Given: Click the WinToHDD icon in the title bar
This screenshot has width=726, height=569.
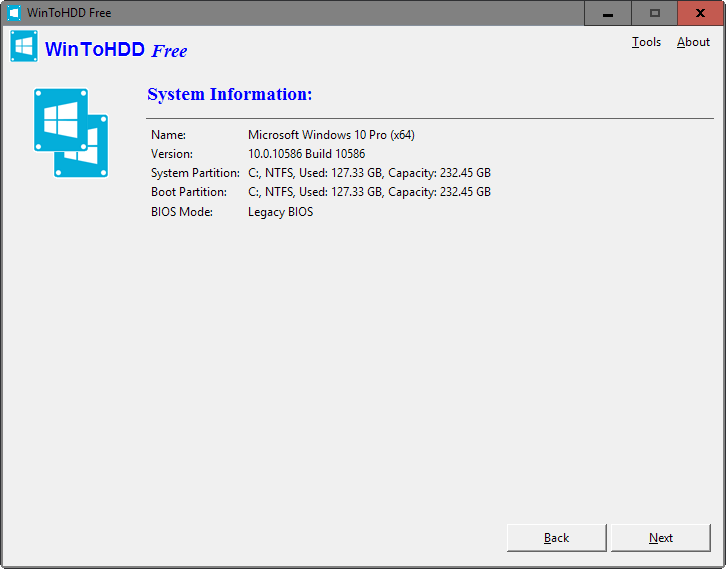Looking at the screenshot, I should click(x=14, y=13).
